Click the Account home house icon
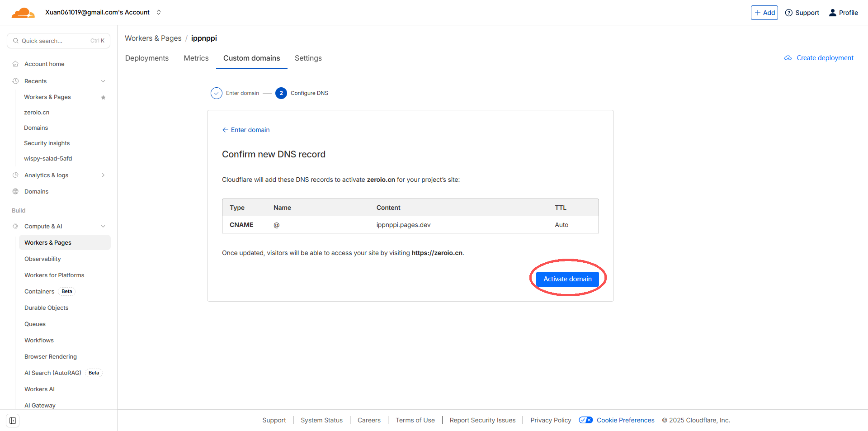868x431 pixels. click(15, 64)
